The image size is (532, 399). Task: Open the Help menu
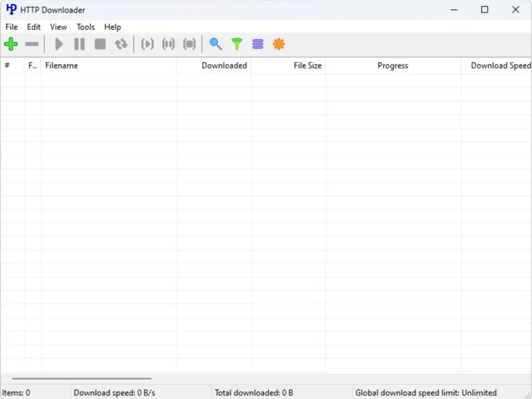click(x=112, y=27)
